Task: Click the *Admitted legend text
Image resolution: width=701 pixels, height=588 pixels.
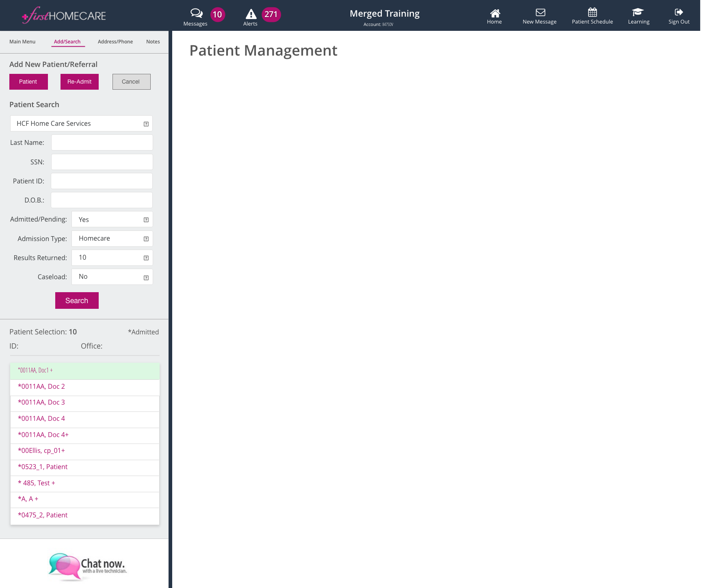Action: pyautogui.click(x=143, y=332)
